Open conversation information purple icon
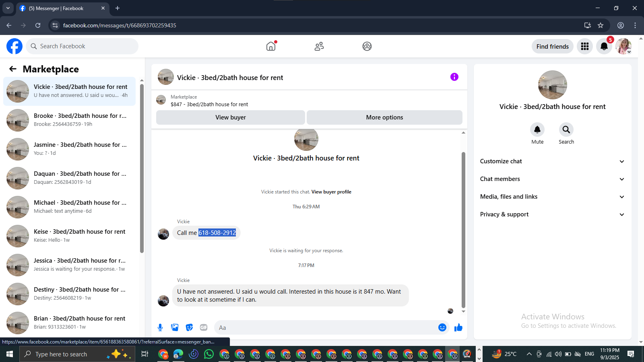 tap(454, 77)
